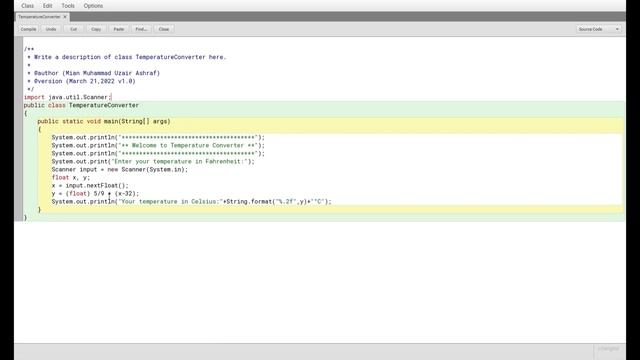The width and height of the screenshot is (640, 360).
Task: Click the 'import java.util.Scanner;' line
Action: point(67,97)
